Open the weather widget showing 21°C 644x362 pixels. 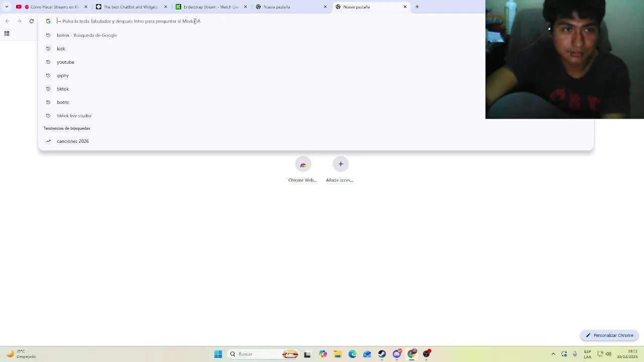[x=21, y=354]
